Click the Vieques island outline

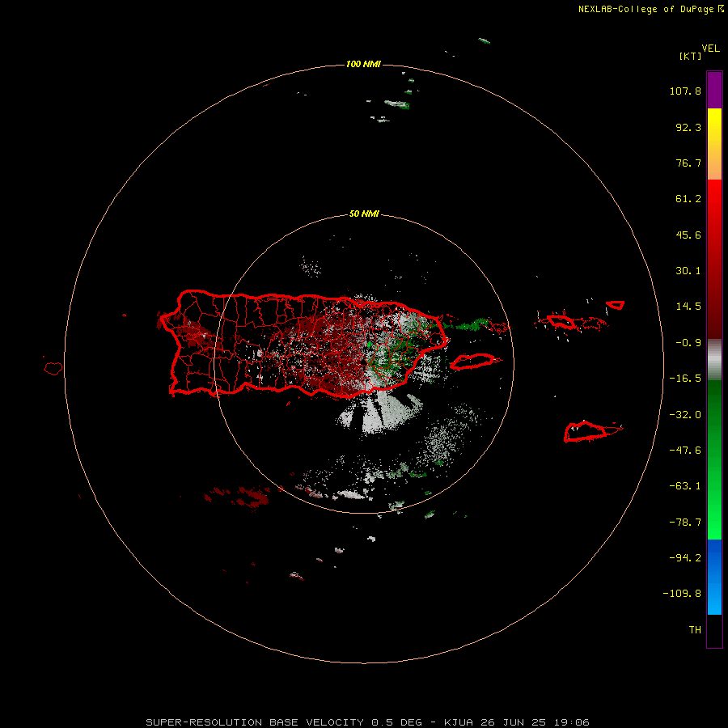click(x=475, y=361)
